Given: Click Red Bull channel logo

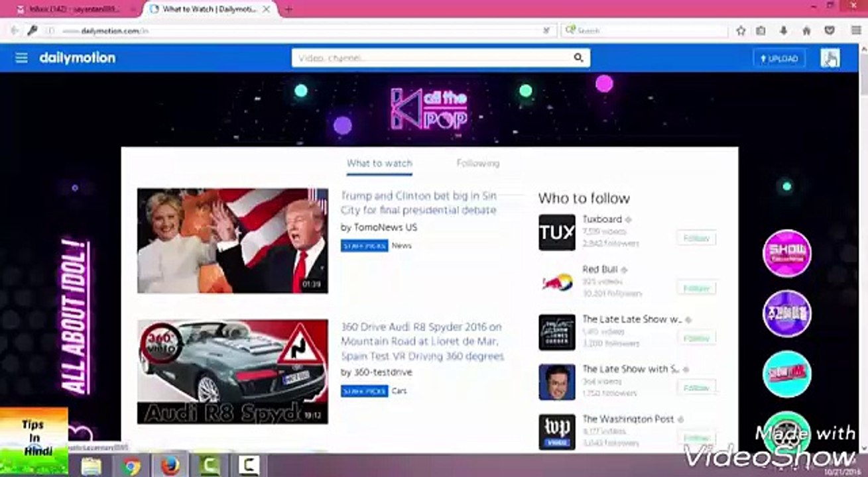Looking at the screenshot, I should (x=557, y=282).
